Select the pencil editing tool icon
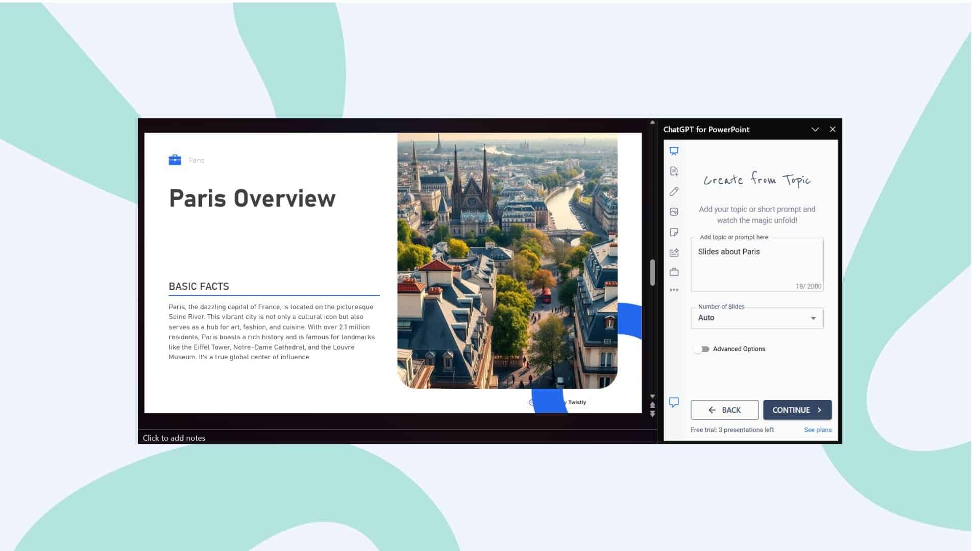The height and width of the screenshot is (551, 980). pos(674,191)
